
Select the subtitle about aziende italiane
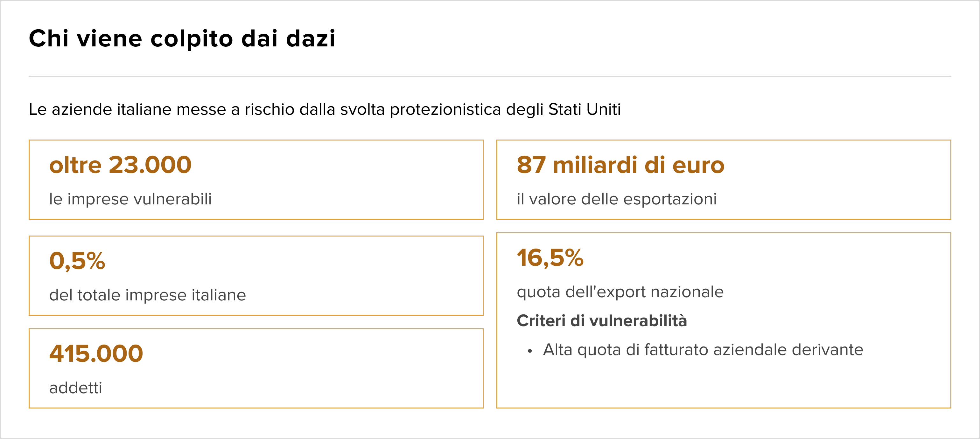coord(325,109)
